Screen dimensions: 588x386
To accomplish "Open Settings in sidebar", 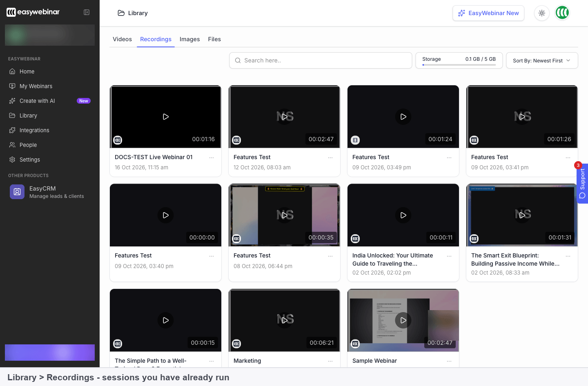I will (50, 160).
